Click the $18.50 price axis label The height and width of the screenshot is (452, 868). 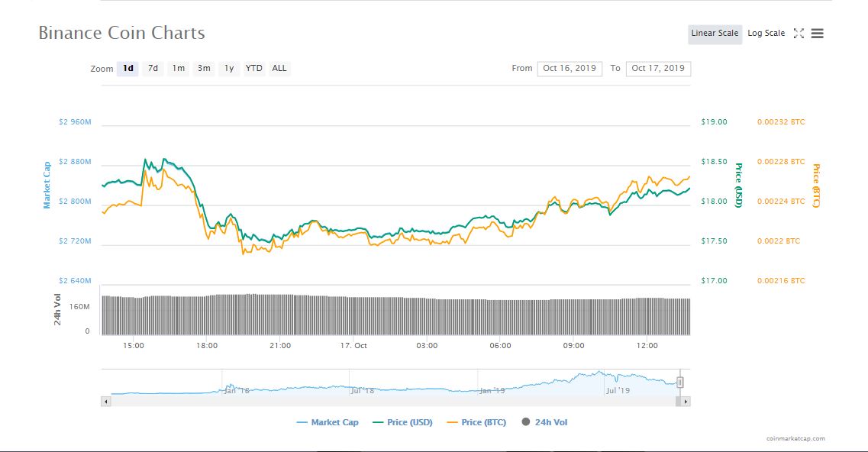[714, 162]
